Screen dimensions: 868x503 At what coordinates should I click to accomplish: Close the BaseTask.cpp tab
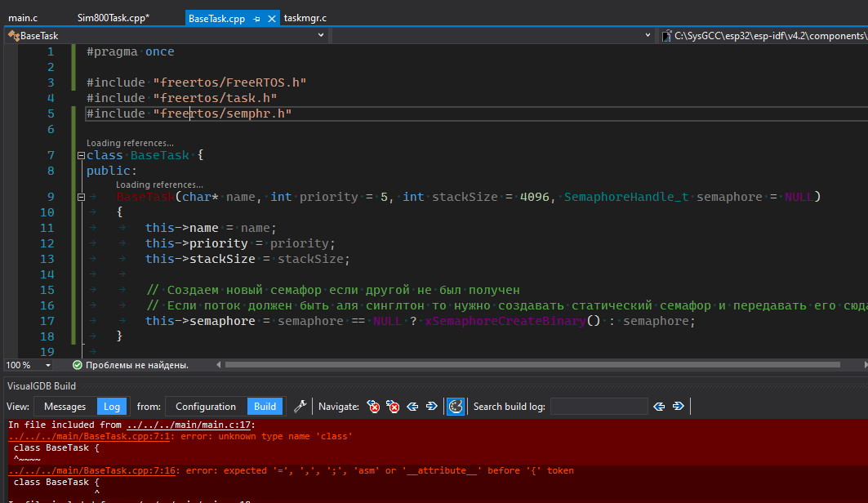click(x=271, y=18)
